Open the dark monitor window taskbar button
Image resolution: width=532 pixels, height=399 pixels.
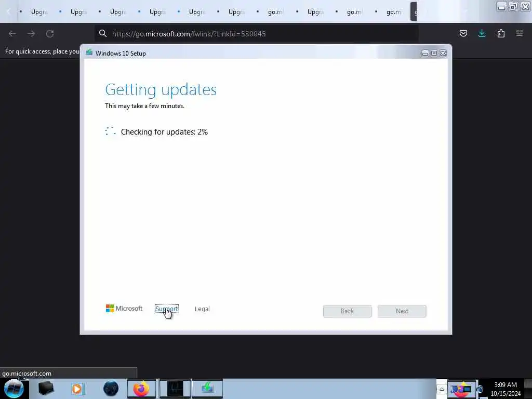click(x=175, y=389)
